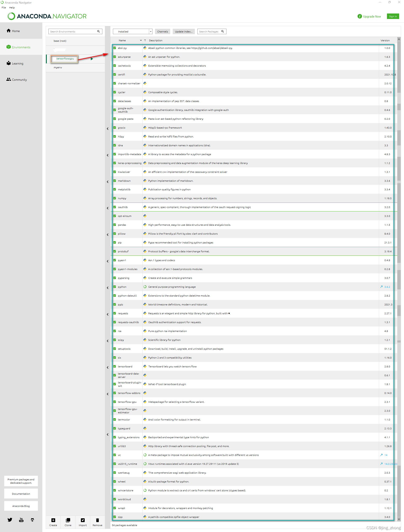Open the Twitter link icon
The height and width of the screenshot is (532, 404).
[10, 520]
